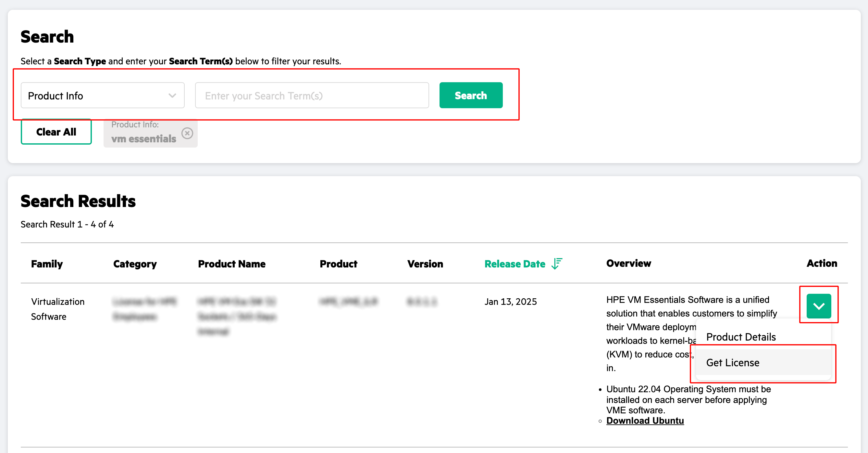The width and height of the screenshot is (868, 453).
Task: Click the search terms input field
Action: tap(312, 96)
